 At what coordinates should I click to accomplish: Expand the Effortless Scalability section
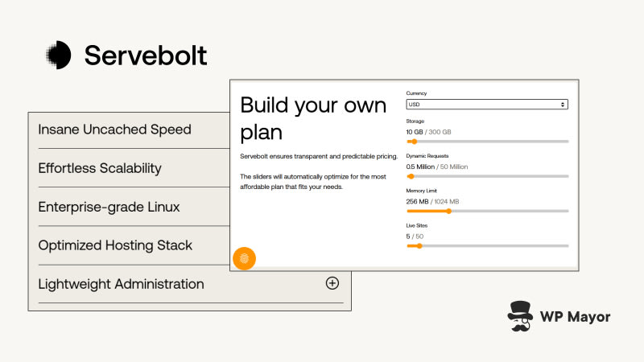(100, 168)
